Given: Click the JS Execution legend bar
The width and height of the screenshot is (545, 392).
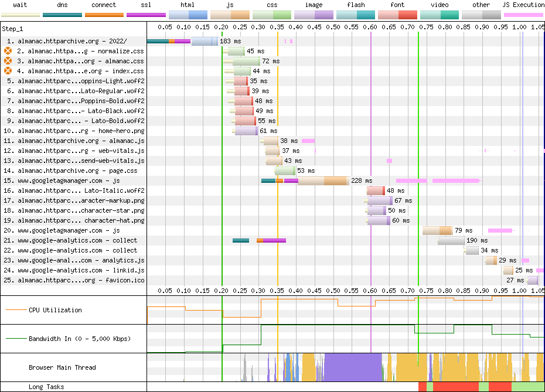Looking at the screenshot, I should coord(523,14).
